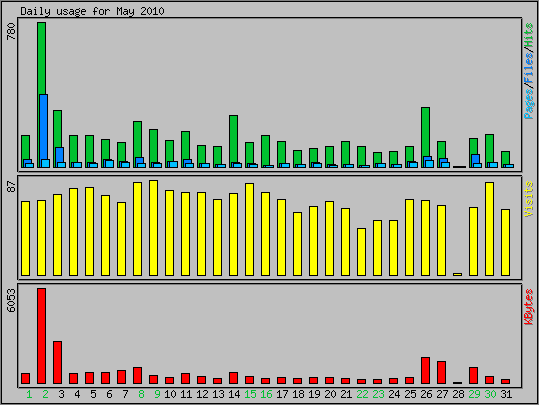Click the cyan "Pages" legend word
539x405 pixels.
click(528, 103)
